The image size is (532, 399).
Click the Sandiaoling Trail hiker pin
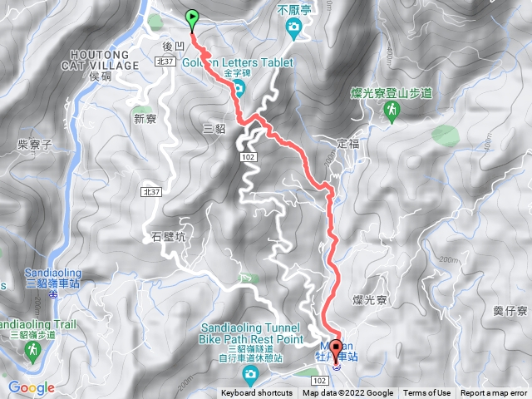click(33, 352)
